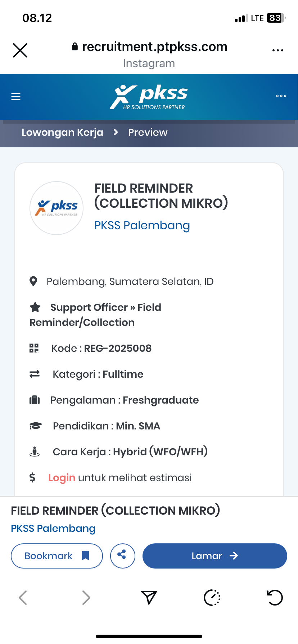Open the Lowongan Kerja breadcrumb
298x644 pixels.
[x=62, y=132]
